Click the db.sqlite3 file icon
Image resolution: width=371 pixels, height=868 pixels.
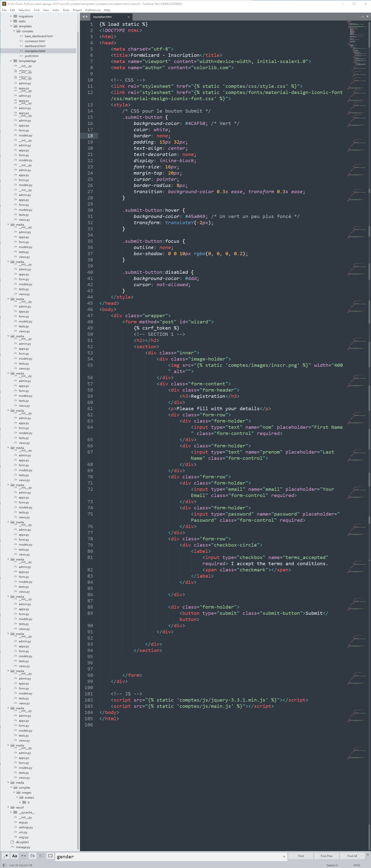tap(12, 842)
